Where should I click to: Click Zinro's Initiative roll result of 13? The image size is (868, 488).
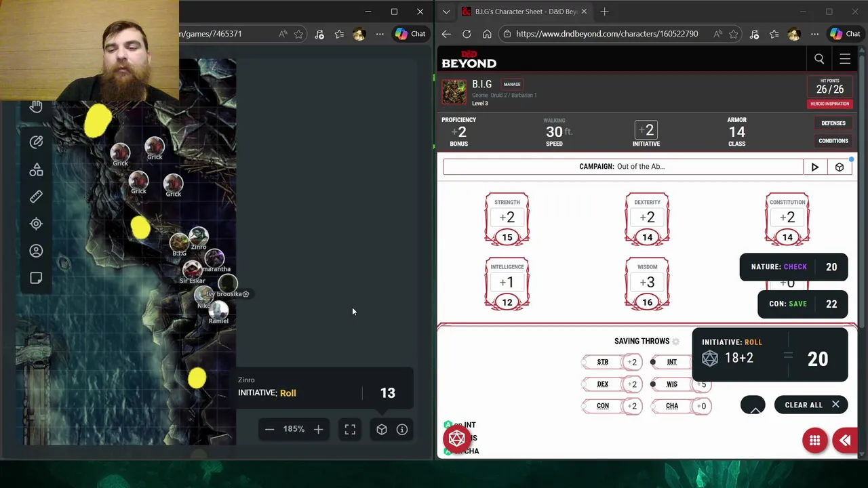coord(387,393)
